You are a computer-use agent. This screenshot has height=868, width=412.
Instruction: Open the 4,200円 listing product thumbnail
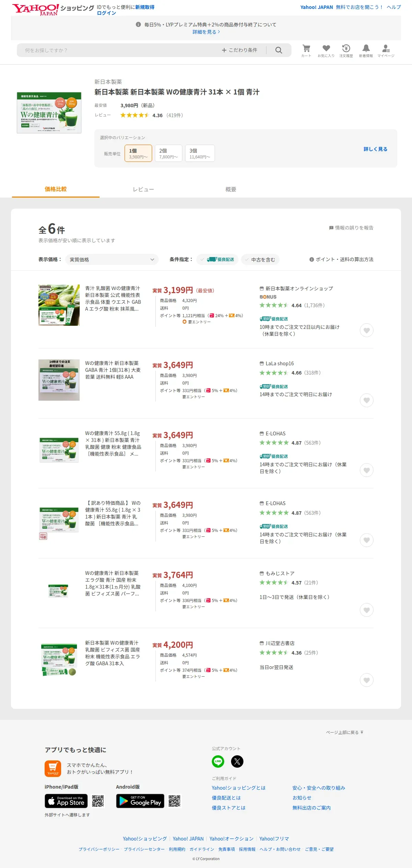[x=59, y=659]
